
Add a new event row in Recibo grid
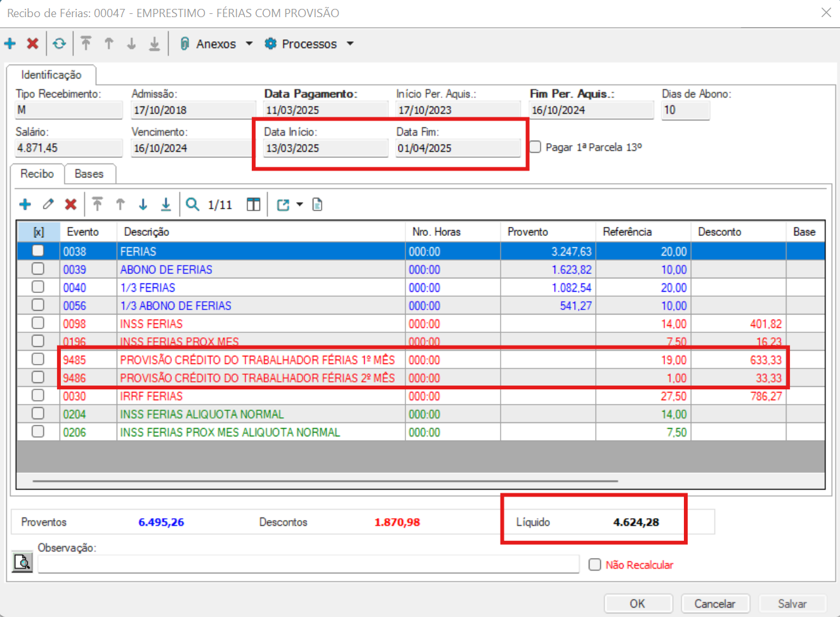(x=25, y=204)
